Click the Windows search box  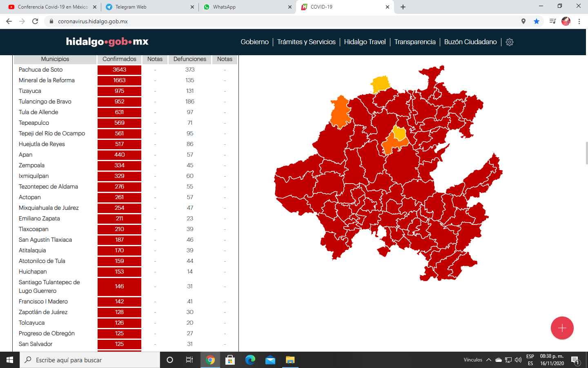point(90,360)
